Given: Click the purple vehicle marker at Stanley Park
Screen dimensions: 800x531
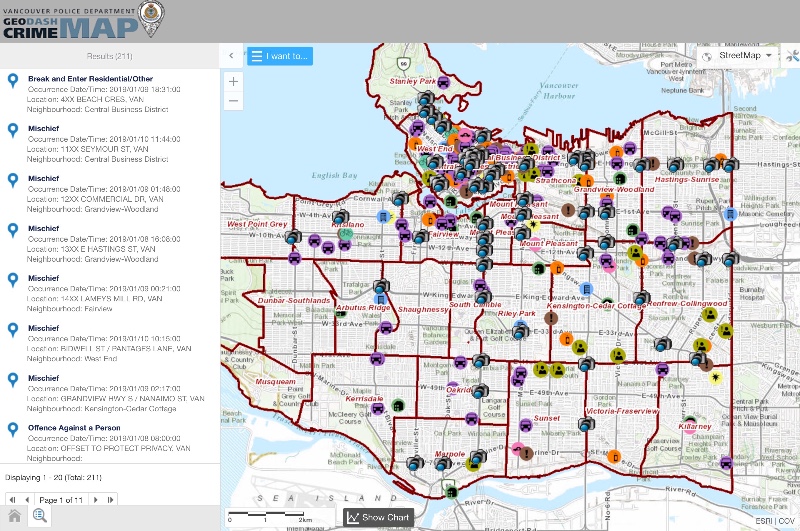Looking at the screenshot, I should coord(443,82).
